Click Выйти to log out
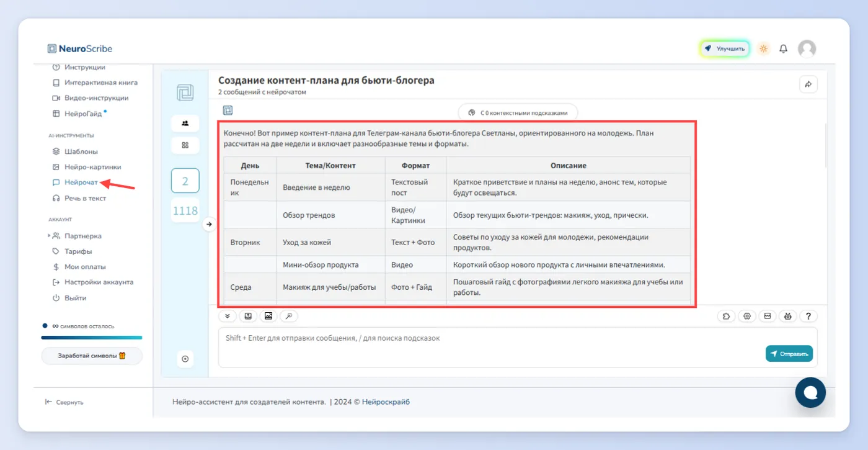The width and height of the screenshot is (868, 450). pyautogui.click(x=69, y=298)
